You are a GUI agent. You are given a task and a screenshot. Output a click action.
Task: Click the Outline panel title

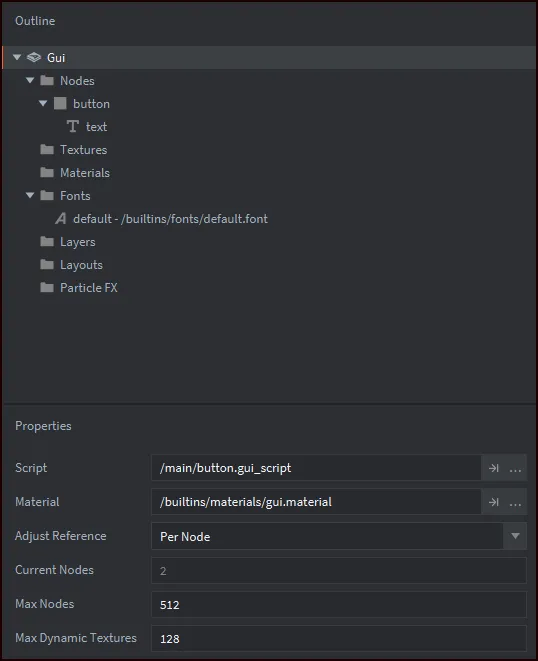click(35, 21)
